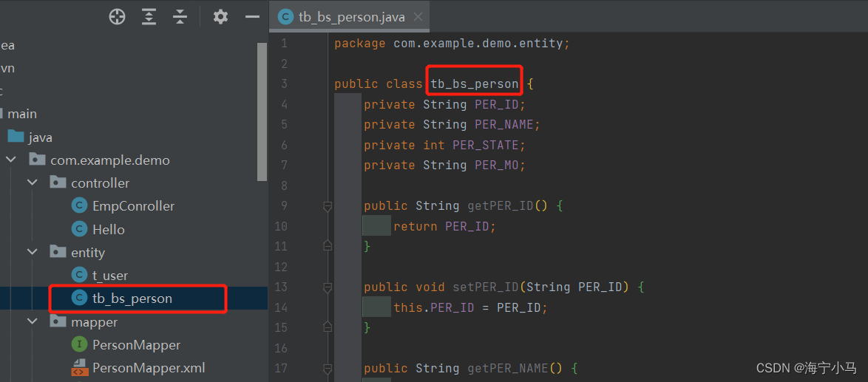Click the java source folder icon
868x382 pixels.
[x=16, y=137]
